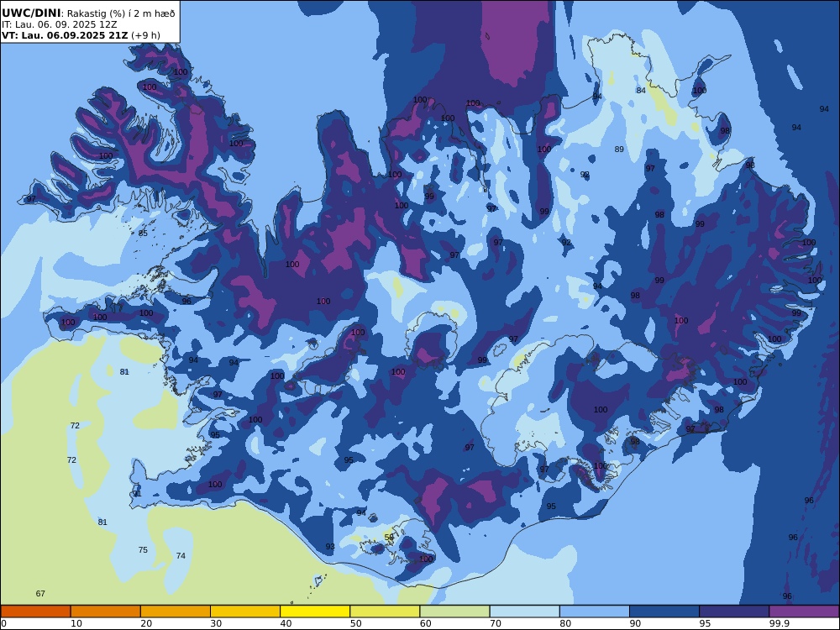Select the bright yellow 40–50 legend color
Viewport: 840px width, 630px height.
click(x=315, y=612)
